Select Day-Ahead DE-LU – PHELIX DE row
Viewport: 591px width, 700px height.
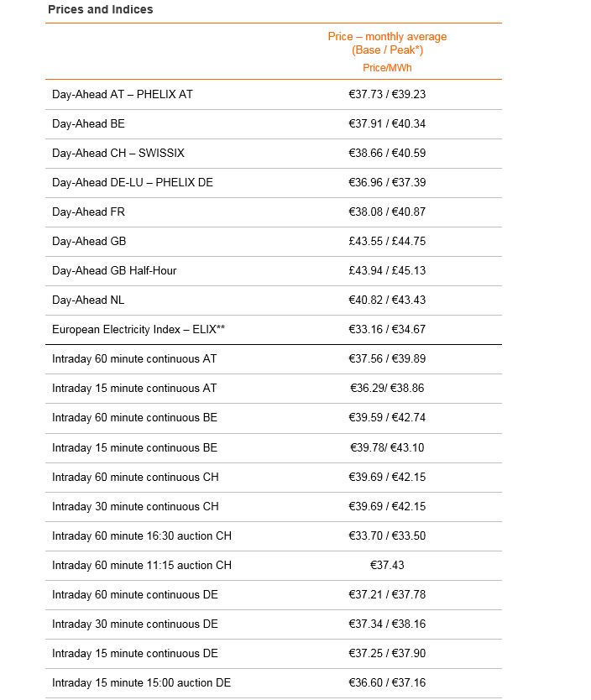tap(274, 183)
